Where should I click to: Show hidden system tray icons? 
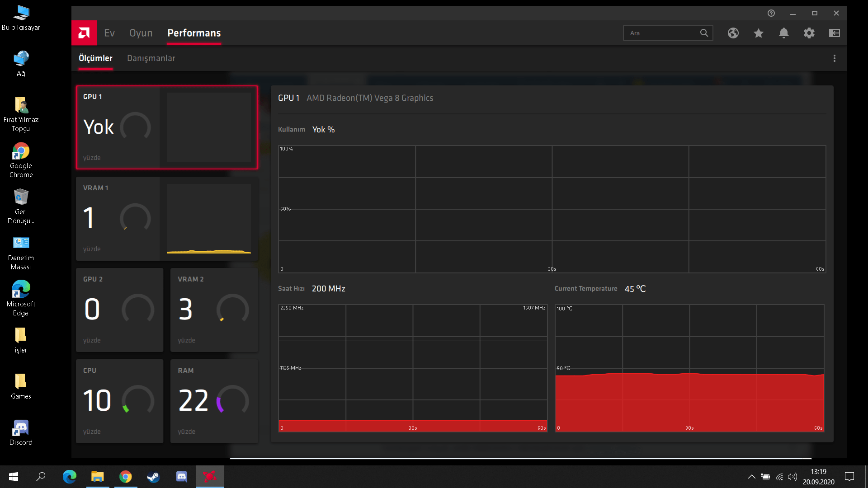751,477
